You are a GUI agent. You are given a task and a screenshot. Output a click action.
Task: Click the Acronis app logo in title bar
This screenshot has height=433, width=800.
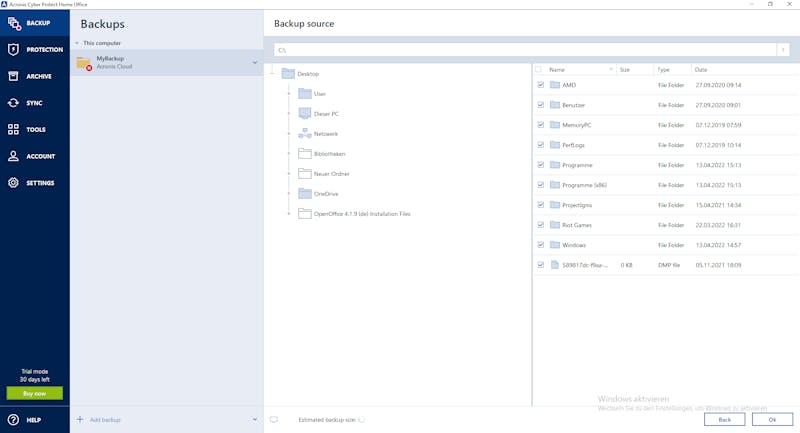4,4
